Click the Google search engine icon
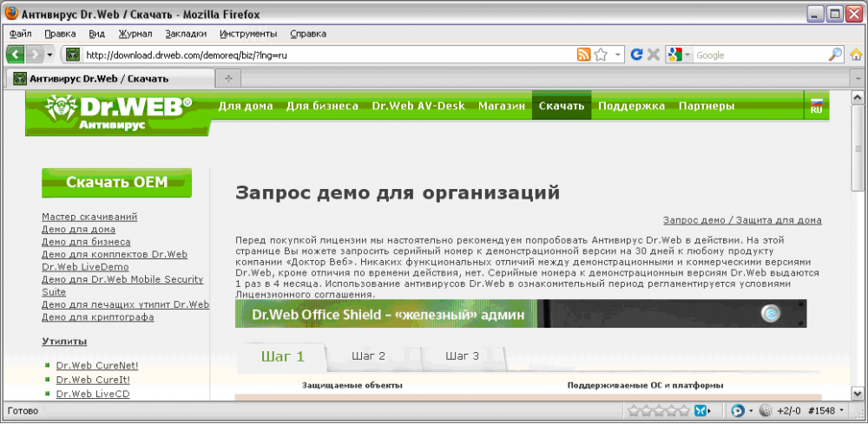 pos(674,55)
